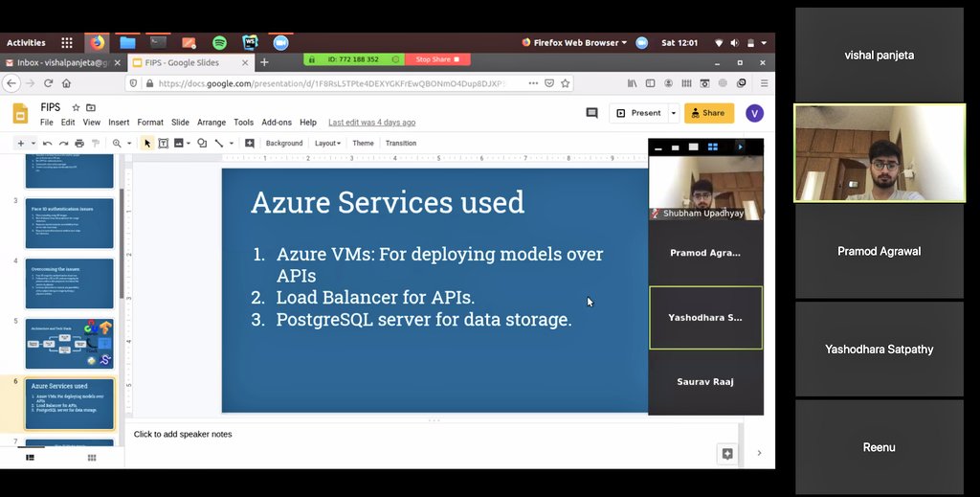The image size is (980, 497).
Task: Select the Paint format roller icon
Action: (95, 143)
